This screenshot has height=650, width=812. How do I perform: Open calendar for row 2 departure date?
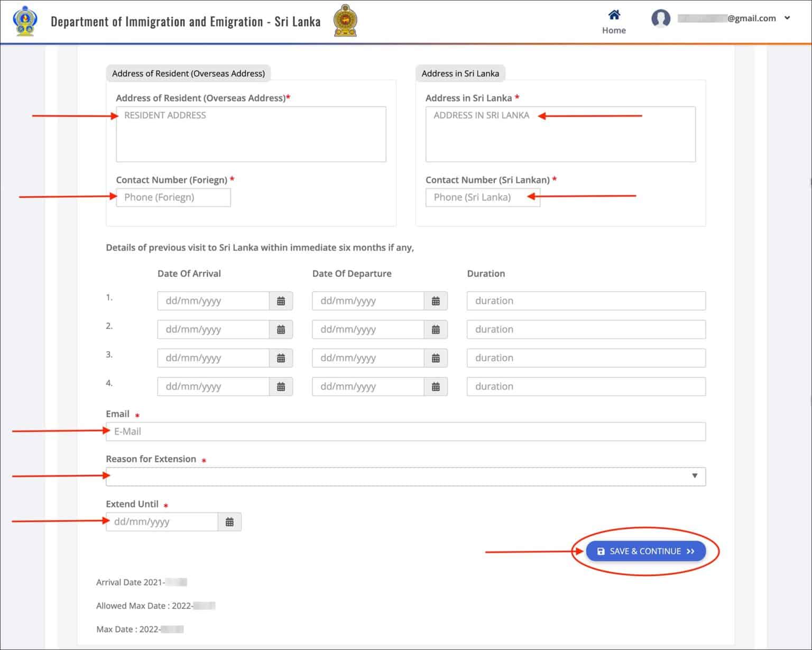[436, 329]
